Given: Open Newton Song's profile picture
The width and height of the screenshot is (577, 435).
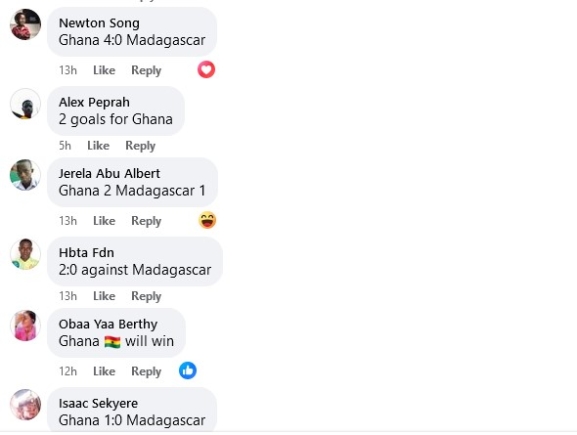Looking at the screenshot, I should pos(25,25).
